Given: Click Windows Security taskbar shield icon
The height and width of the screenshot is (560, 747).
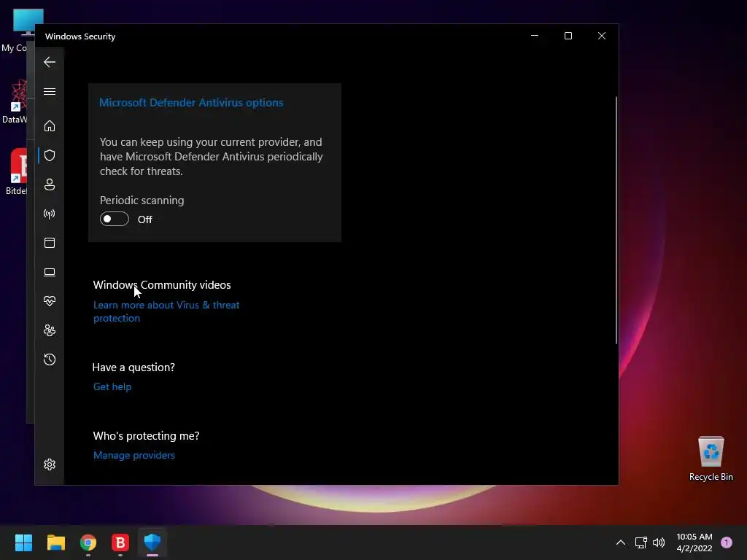Looking at the screenshot, I should [x=152, y=542].
